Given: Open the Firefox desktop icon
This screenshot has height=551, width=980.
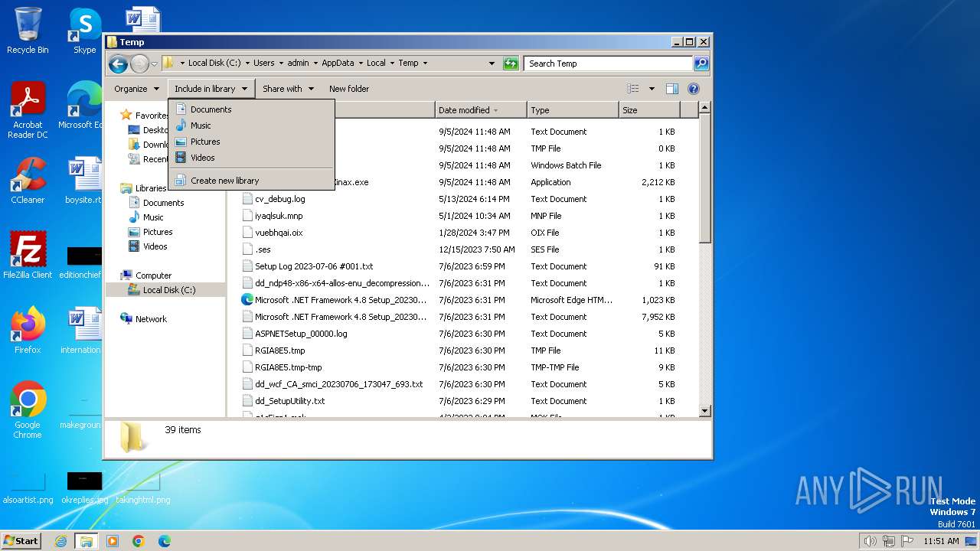Looking at the screenshot, I should [x=28, y=331].
